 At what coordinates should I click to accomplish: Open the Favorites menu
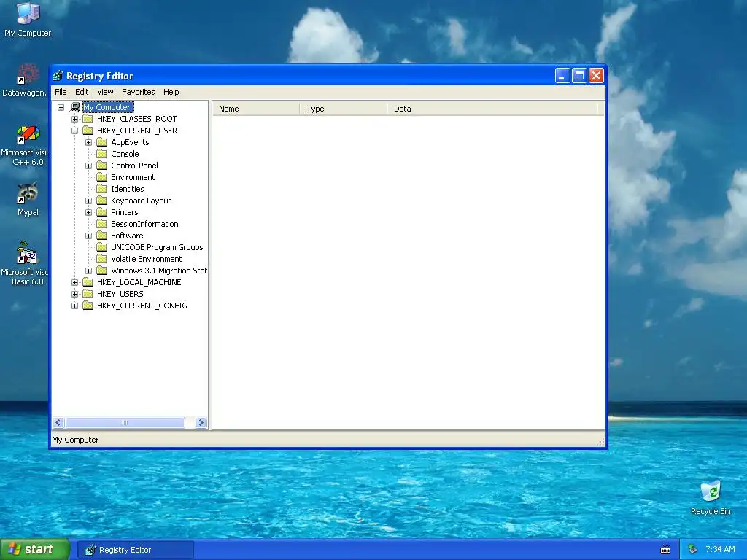pyautogui.click(x=138, y=92)
